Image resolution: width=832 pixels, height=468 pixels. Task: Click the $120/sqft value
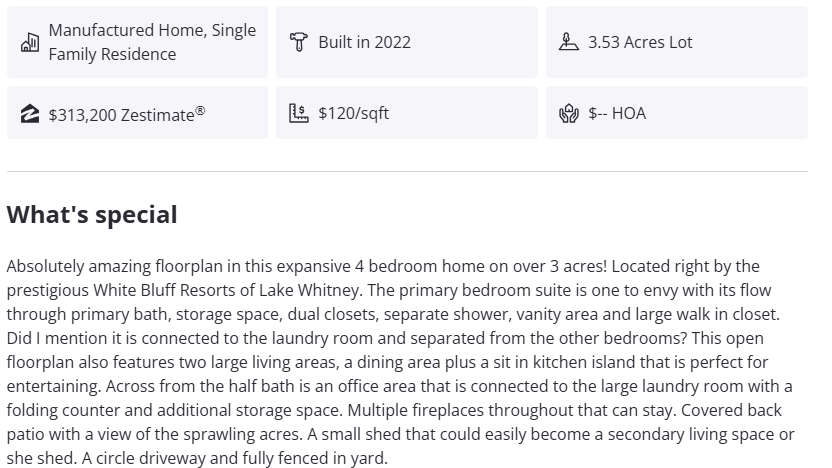click(x=353, y=113)
